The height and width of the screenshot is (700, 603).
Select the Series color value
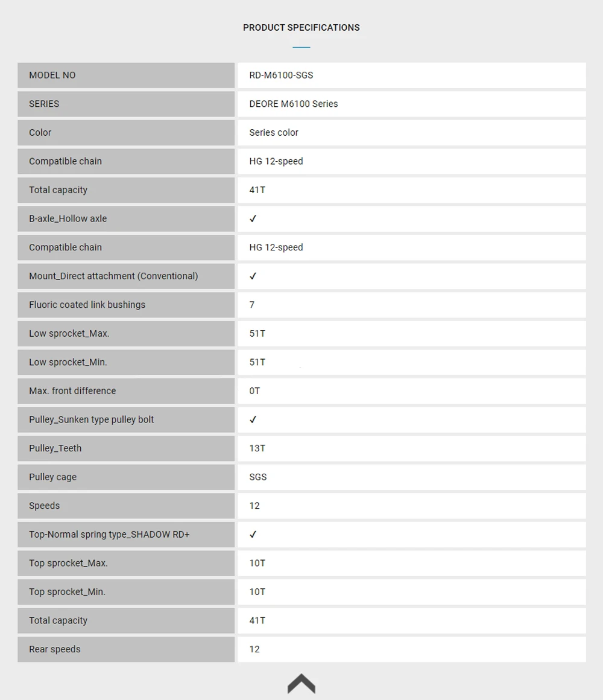tap(273, 133)
